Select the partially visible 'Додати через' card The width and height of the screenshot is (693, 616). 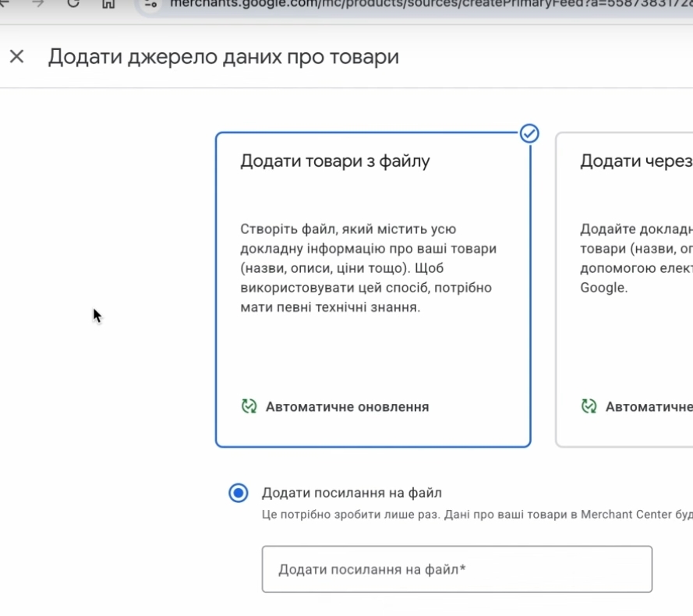coord(624,289)
